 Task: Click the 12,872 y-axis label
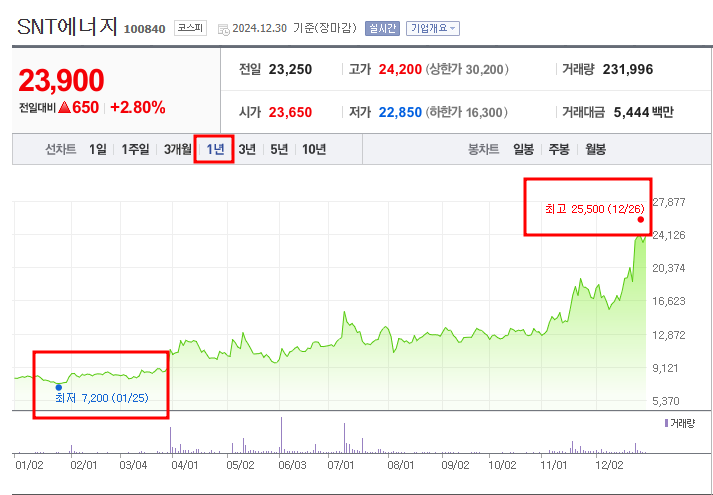pyautogui.click(x=668, y=335)
